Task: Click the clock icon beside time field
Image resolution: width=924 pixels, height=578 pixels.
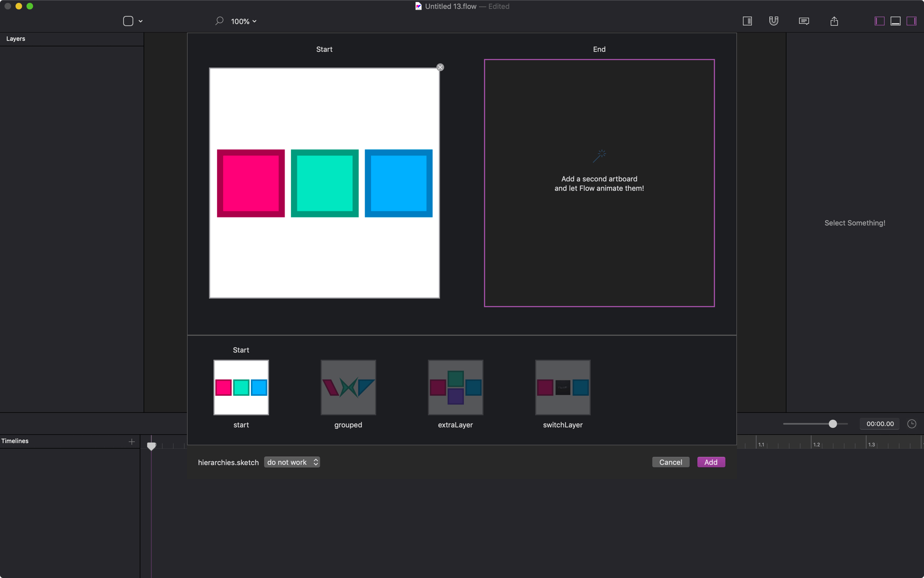Action: [912, 424]
